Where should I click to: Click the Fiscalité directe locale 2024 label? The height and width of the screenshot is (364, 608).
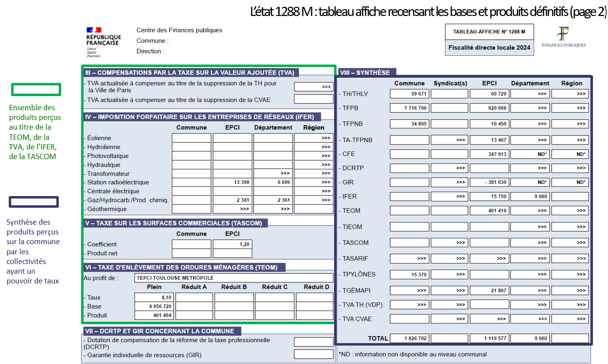coord(489,48)
